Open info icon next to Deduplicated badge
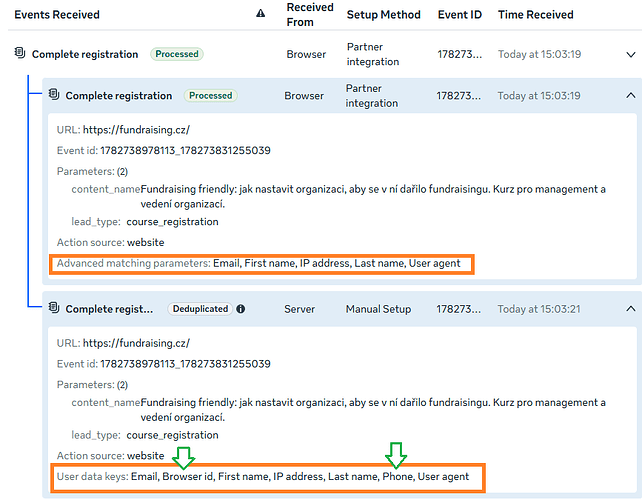Screen dimensions: 642x500 [x=241, y=309]
